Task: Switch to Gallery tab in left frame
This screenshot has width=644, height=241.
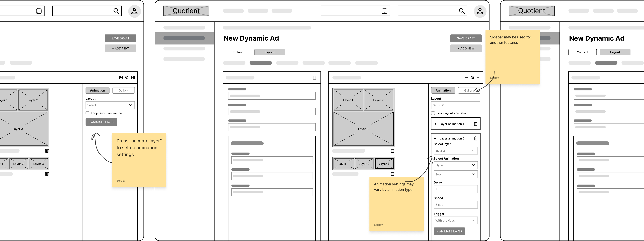Action: 123,90
